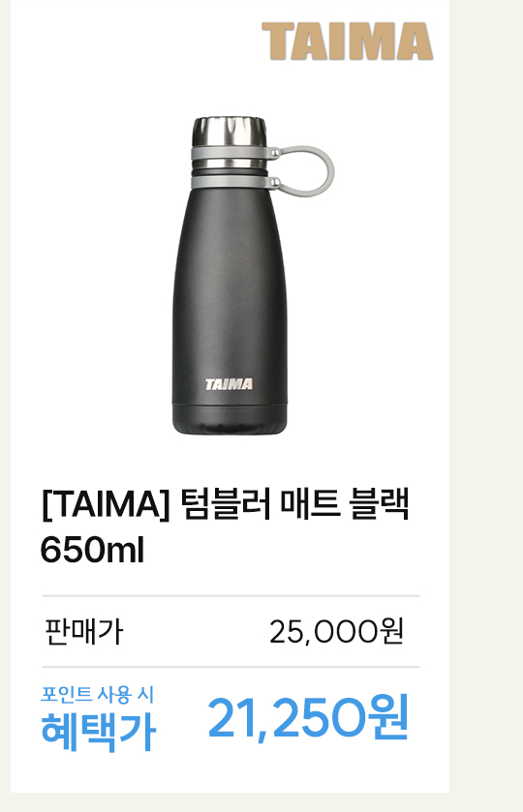Click the silver bottle cap in photo
523x812 pixels.
(230, 132)
